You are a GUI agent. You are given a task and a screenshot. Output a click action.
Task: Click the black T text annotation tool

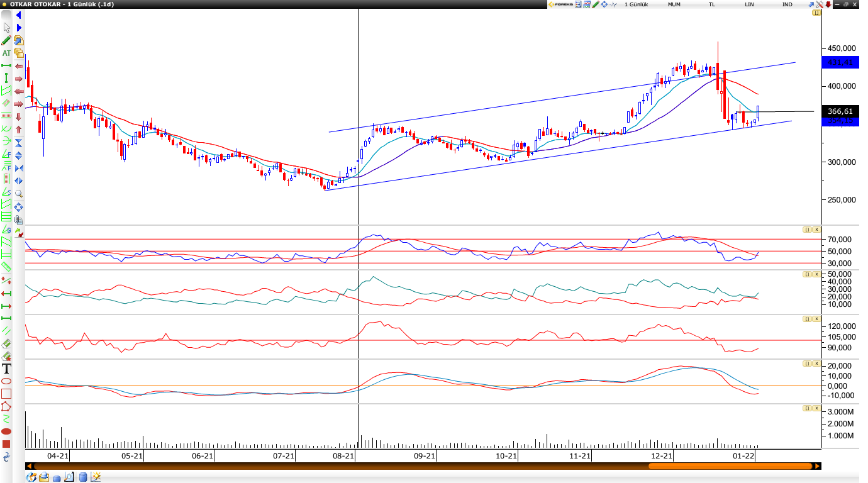point(6,369)
